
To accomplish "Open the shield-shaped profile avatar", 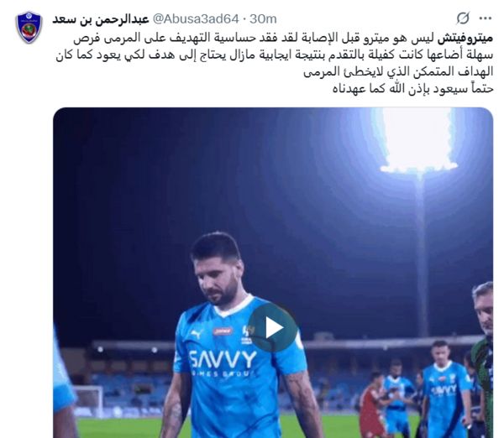I will (x=29, y=27).
